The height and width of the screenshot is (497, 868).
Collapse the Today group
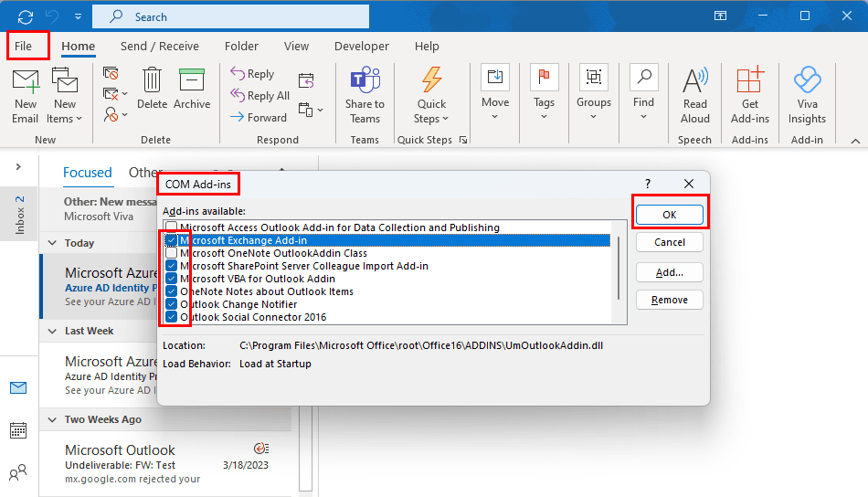pyautogui.click(x=53, y=243)
